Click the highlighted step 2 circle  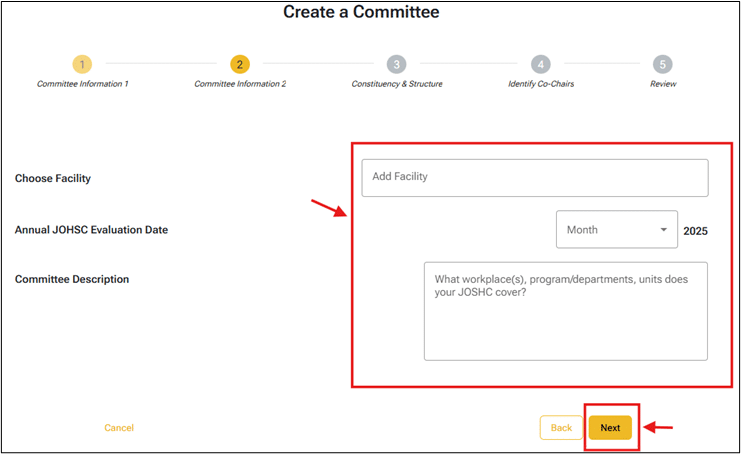[240, 64]
